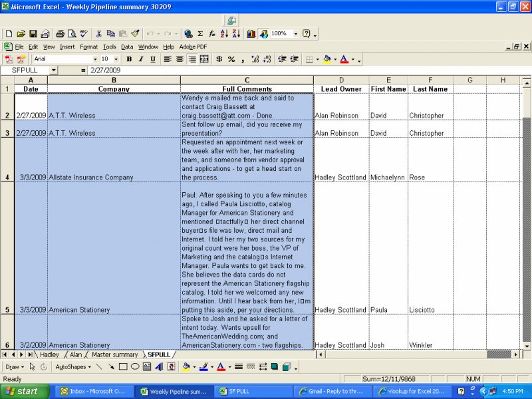Open the Adobe PDF menu
Image resolution: width=532 pixels, height=399 pixels.
(193, 47)
